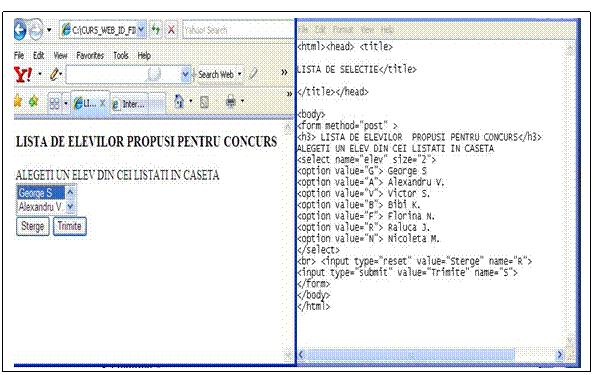Select Alexandru V. in the list
Screen dimensions: 603x375
click(41, 207)
